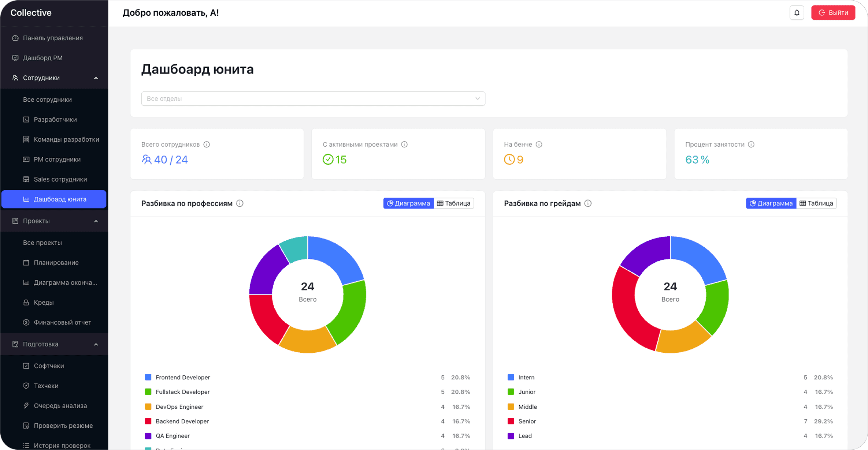Click the red Выйти button

(x=833, y=13)
